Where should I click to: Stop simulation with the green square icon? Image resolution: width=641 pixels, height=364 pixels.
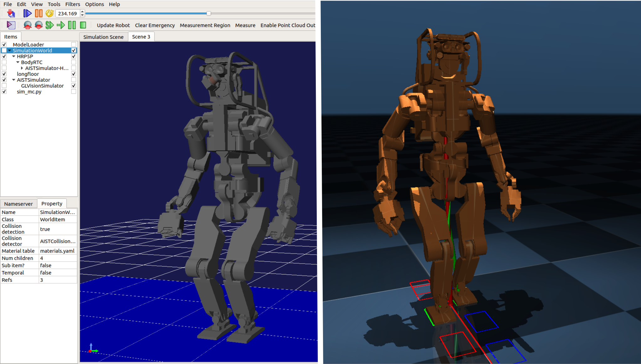click(83, 25)
